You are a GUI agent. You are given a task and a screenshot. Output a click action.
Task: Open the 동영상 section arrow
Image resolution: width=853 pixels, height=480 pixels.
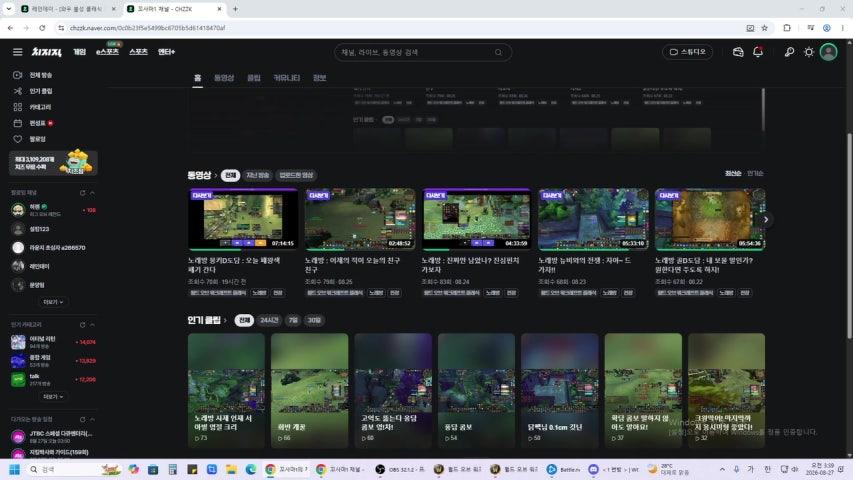tap(215, 175)
